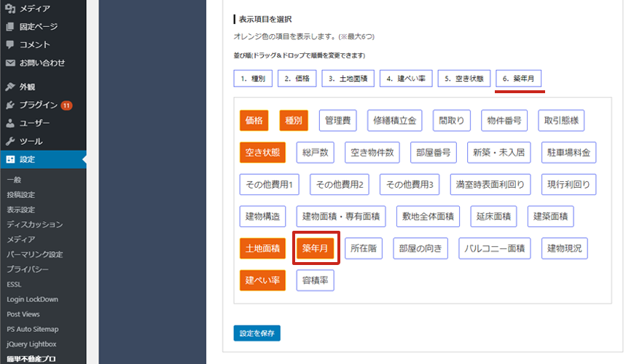Toggle the 築年月 display item off
The width and height of the screenshot is (634, 364).
click(x=315, y=248)
